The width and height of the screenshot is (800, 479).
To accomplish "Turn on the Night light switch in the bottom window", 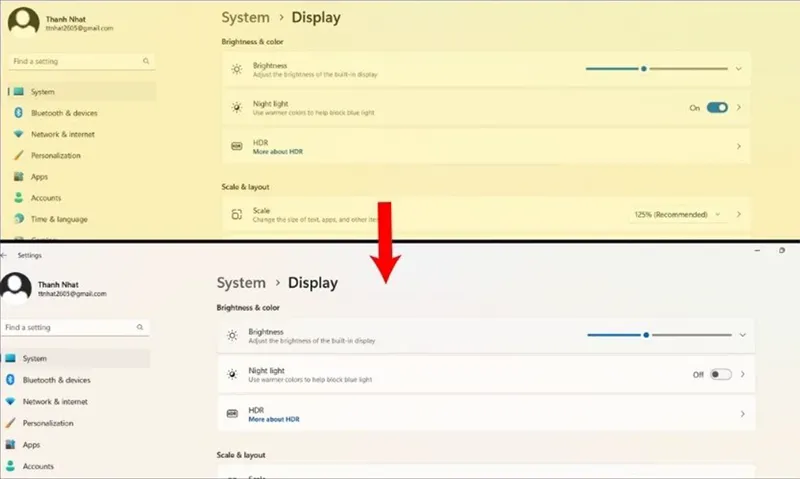I will (721, 374).
